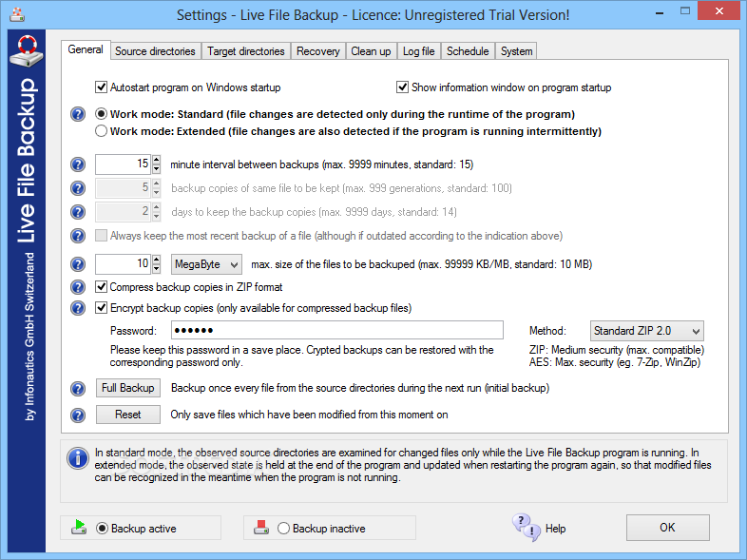Click the Reset button
The width and height of the screenshot is (747, 560).
coord(128,415)
